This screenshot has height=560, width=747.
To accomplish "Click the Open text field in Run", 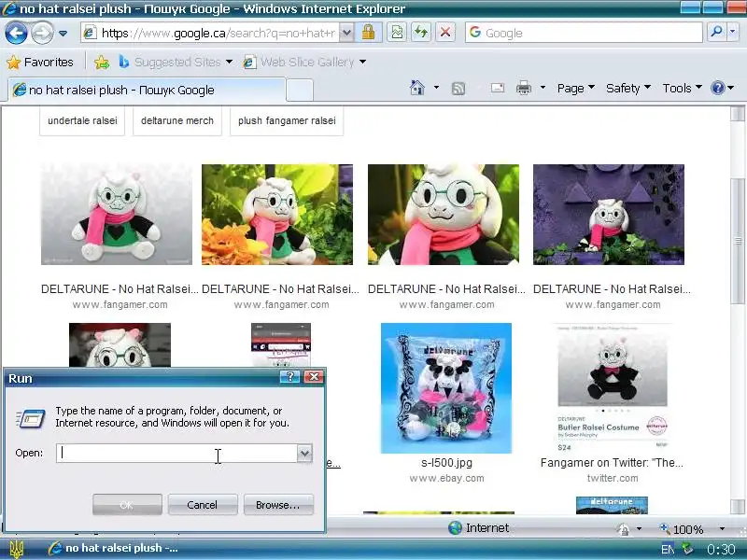I will pos(176,454).
